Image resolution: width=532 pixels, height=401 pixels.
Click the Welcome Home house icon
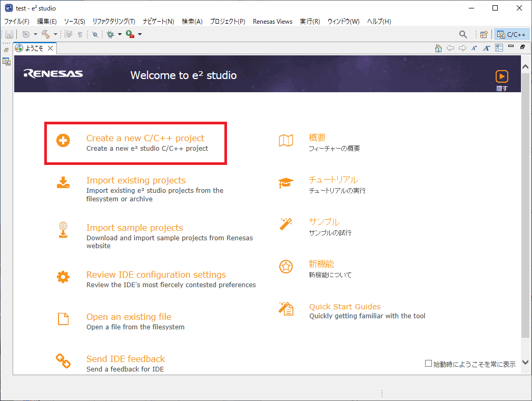click(x=438, y=48)
